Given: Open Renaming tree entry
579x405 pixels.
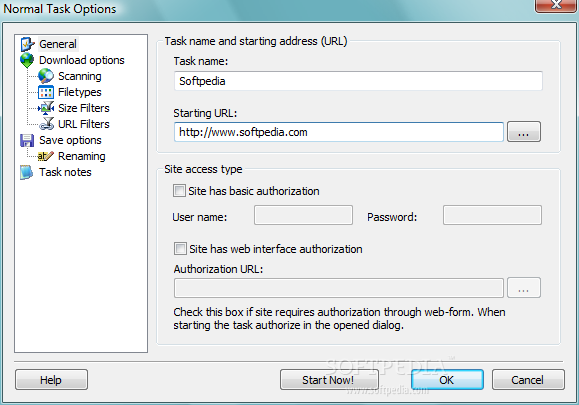Looking at the screenshot, I should (x=82, y=156).
